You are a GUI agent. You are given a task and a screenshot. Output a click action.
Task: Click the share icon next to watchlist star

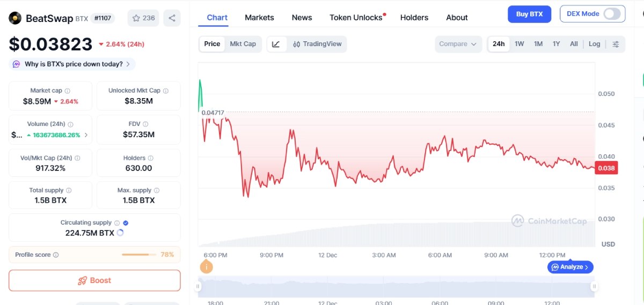coord(172,18)
